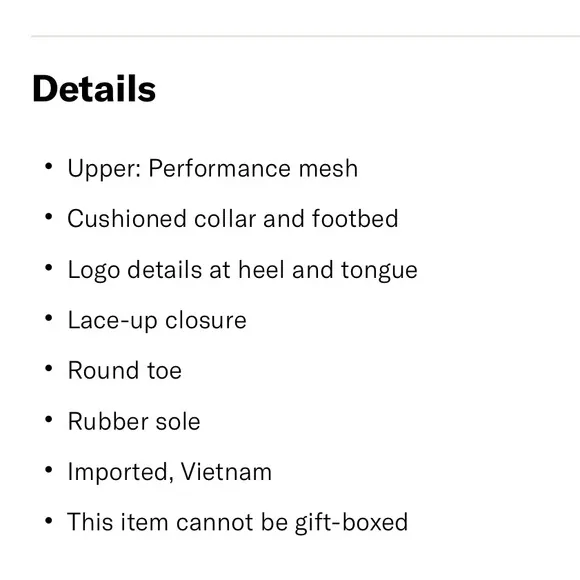Click This item cannot be gift-boxed text

[237, 522]
